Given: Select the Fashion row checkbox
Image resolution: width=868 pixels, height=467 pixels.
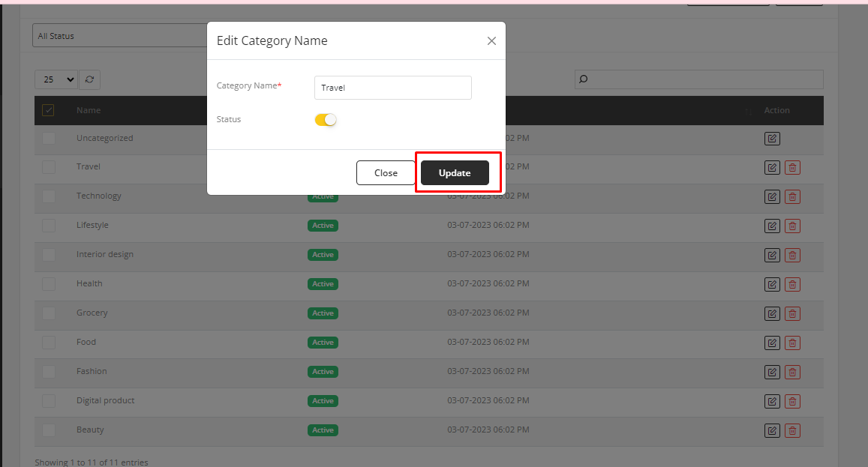Looking at the screenshot, I should pos(49,372).
